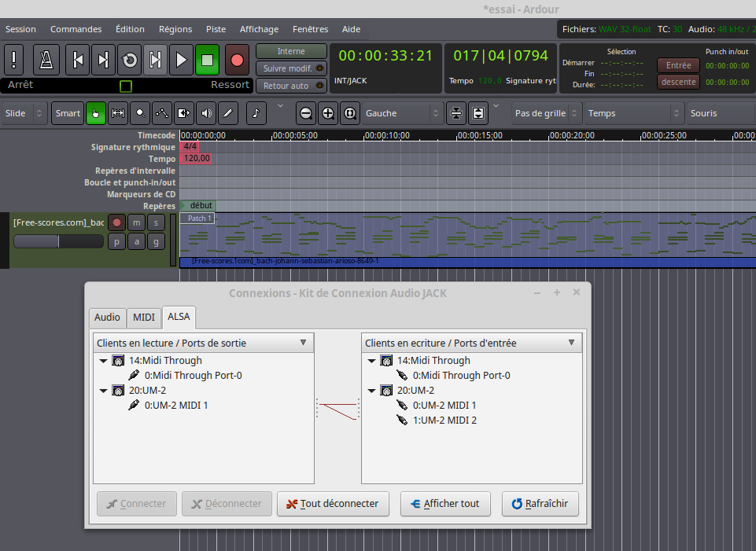This screenshot has width=756, height=551.
Task: Open the Régions menu
Action: coord(175,29)
